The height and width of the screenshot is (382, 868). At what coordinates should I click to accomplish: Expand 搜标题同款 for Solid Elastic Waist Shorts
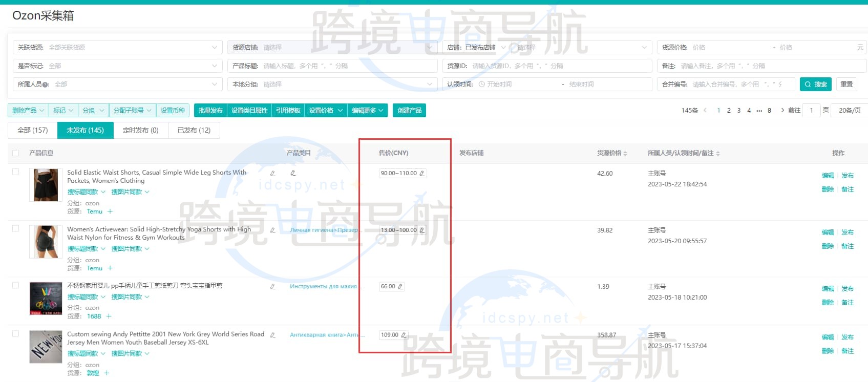point(87,192)
